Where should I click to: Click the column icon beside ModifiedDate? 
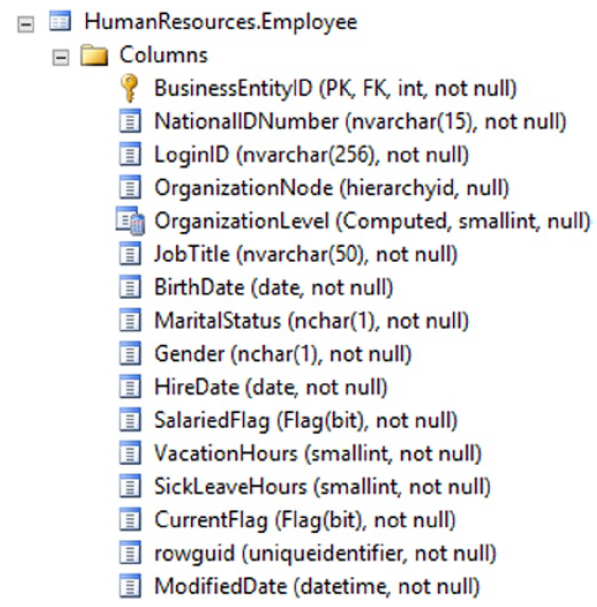coord(130,586)
